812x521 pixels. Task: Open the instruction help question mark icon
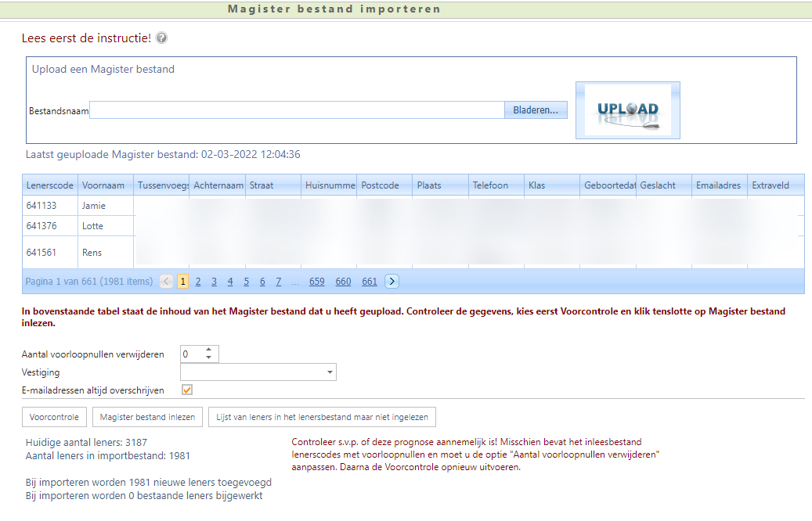coord(161,38)
